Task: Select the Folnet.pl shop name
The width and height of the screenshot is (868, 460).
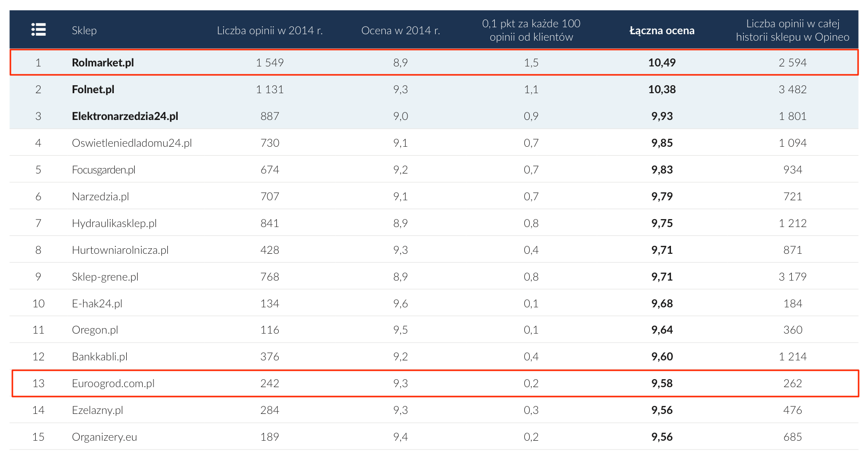Action: tap(93, 89)
